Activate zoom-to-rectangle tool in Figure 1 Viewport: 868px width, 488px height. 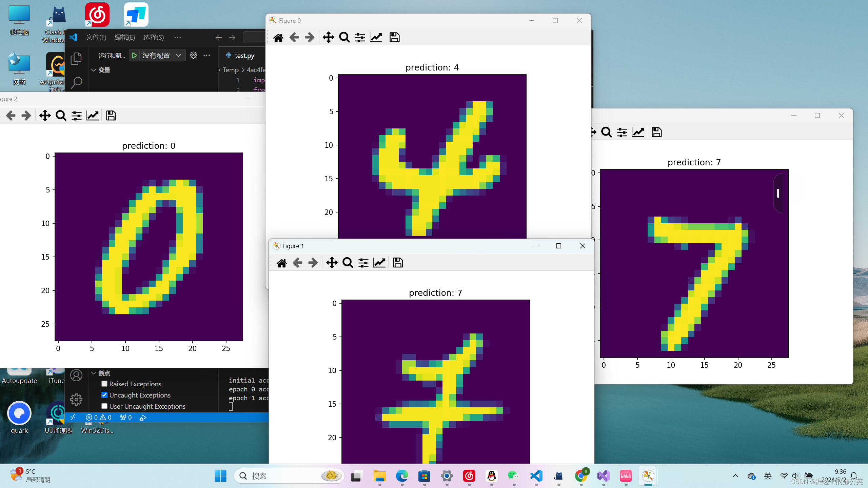(x=348, y=262)
